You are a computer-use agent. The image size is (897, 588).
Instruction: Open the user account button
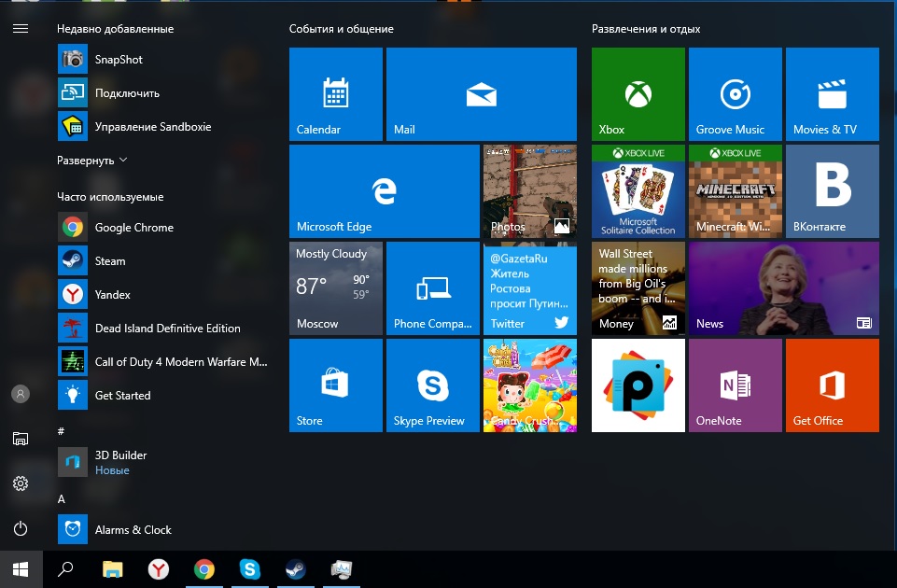[x=21, y=394]
